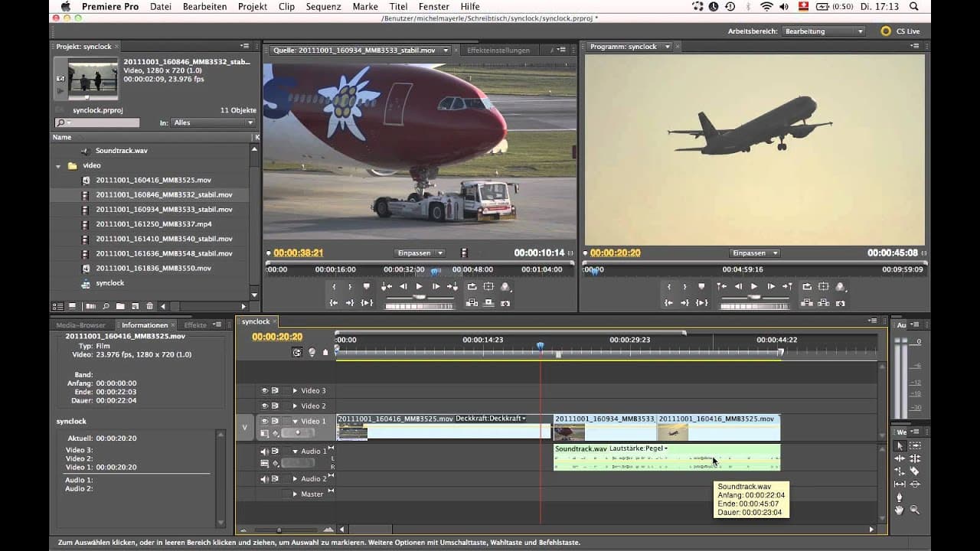Play the sequence in the Program monitor

[x=754, y=286]
